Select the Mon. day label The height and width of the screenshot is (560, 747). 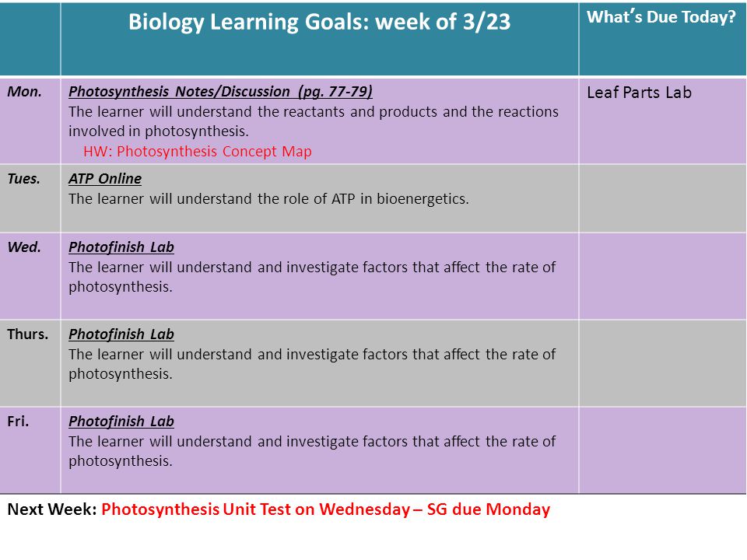point(24,92)
